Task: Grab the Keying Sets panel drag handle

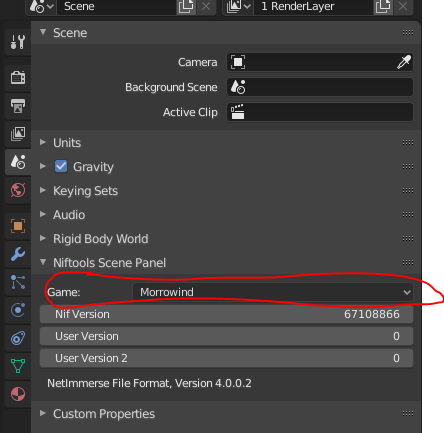Action: point(408,191)
